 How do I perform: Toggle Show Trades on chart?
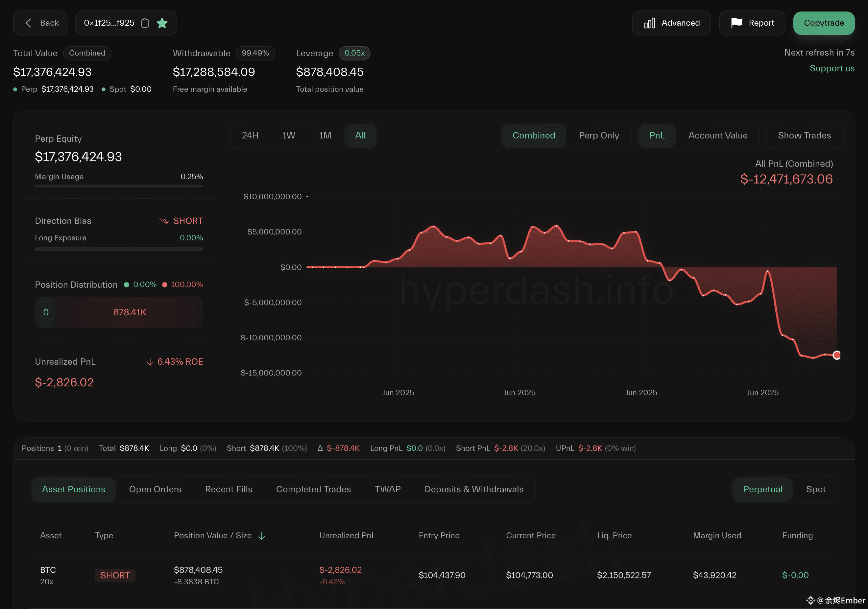click(804, 135)
